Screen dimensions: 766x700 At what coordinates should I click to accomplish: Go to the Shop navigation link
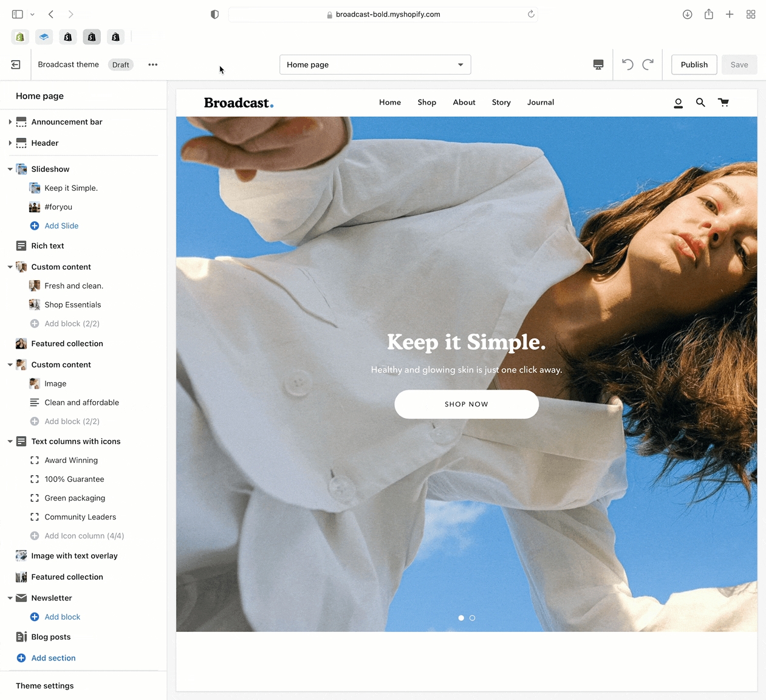[426, 103]
